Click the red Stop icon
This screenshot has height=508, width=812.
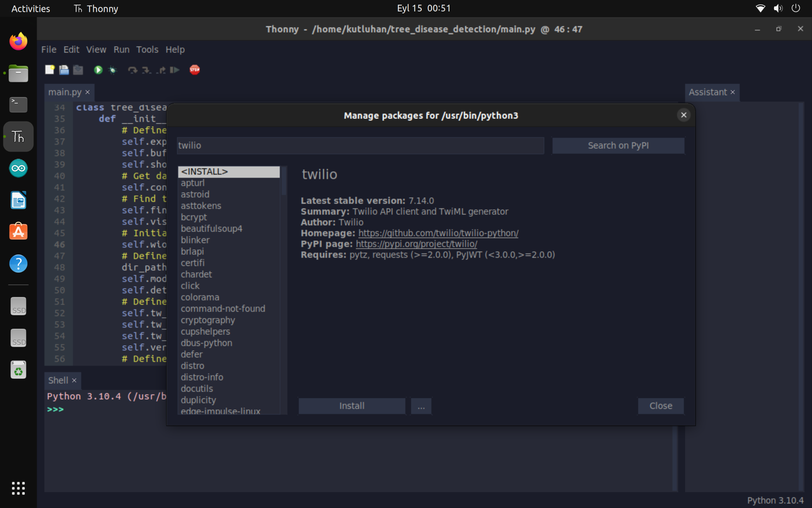point(195,70)
